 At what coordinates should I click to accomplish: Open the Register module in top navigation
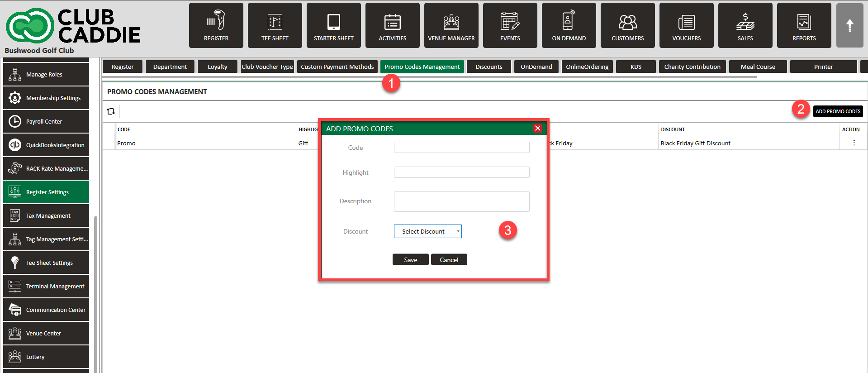pos(216,25)
